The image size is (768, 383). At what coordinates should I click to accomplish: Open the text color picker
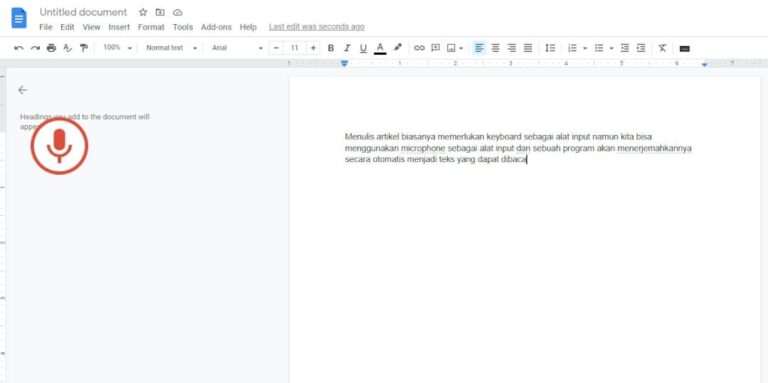[380, 48]
